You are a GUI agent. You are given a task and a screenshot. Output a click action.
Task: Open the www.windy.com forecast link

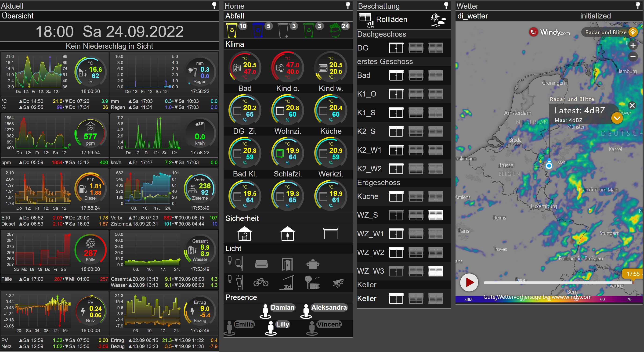pyautogui.click(x=537, y=297)
